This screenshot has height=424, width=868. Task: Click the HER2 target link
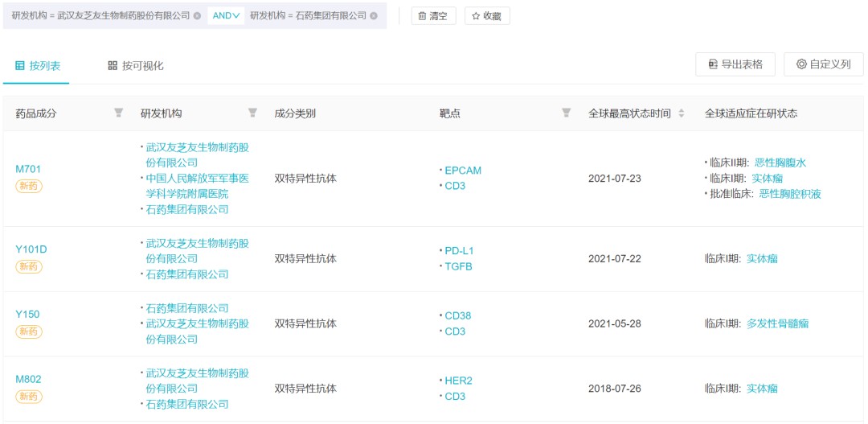[457, 381]
